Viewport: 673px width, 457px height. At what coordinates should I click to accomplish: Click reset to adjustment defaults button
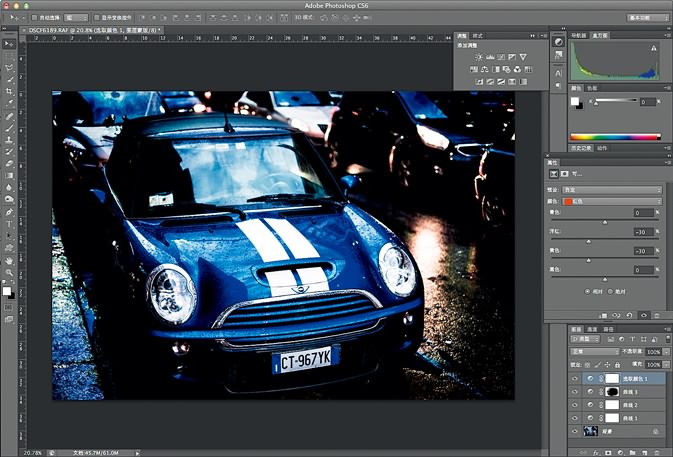(x=629, y=315)
